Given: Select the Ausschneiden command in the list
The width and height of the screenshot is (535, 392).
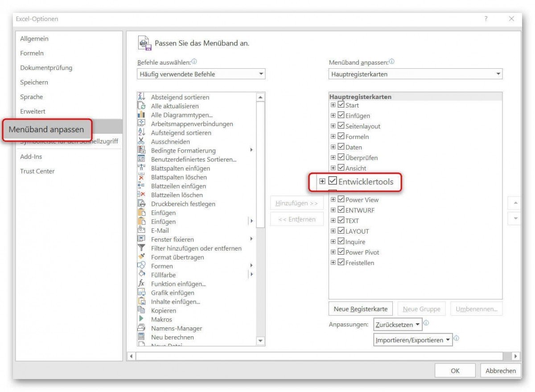Looking at the screenshot, I should 171,141.
